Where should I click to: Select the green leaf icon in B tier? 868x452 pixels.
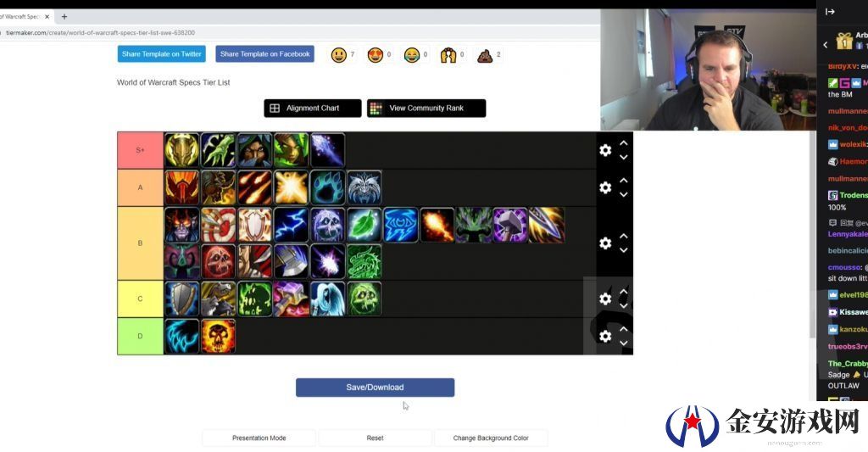tap(364, 225)
